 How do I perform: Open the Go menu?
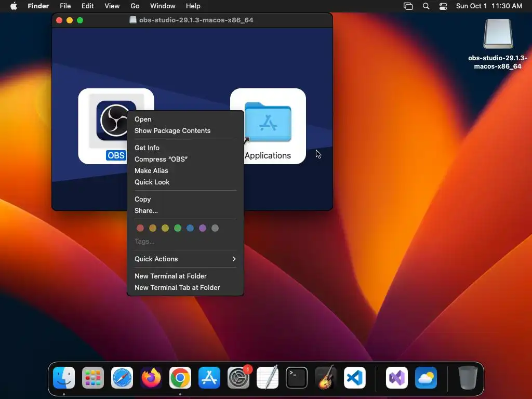135,6
